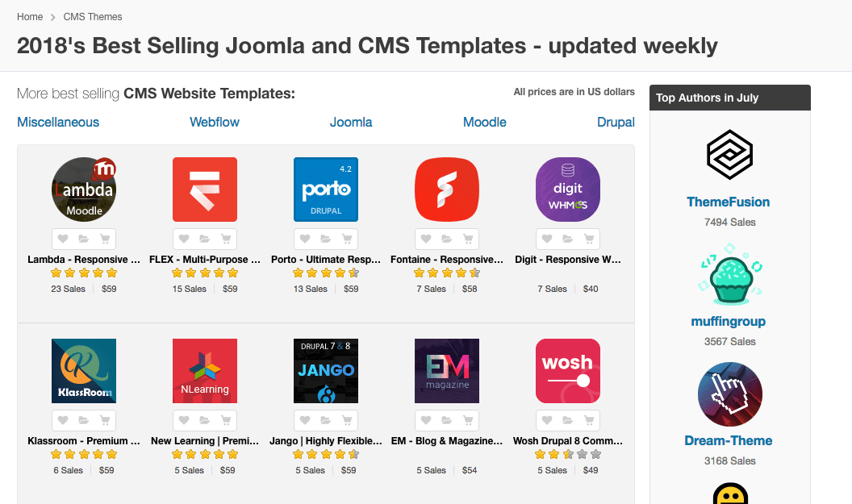
Task: Add Porto theme to cart
Action: coord(347,239)
